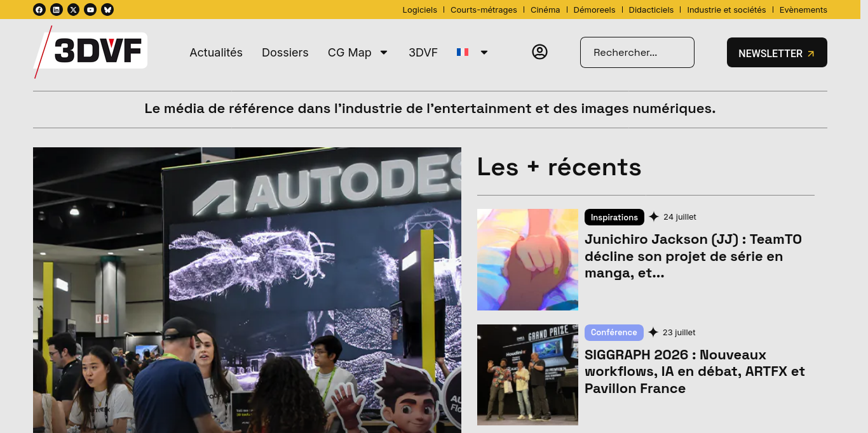Open the Didacticiels category
The width and height of the screenshot is (868, 433).
click(x=651, y=10)
